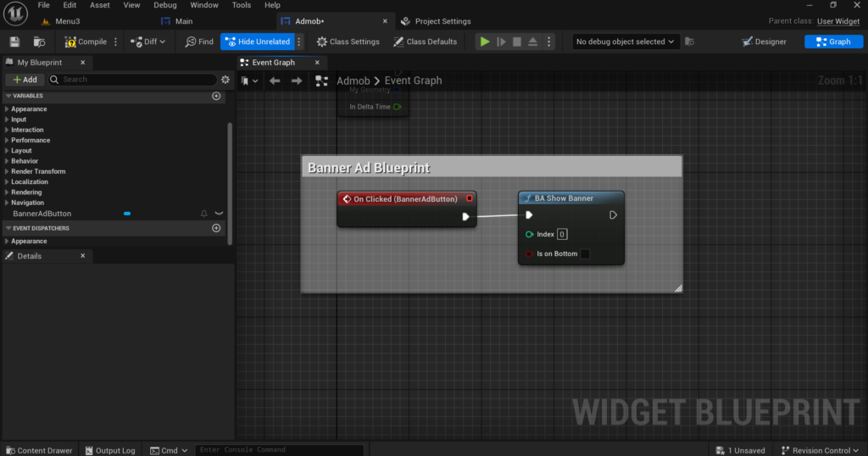868x456 pixels.
Task: Click BannerAdButton variable type color pill
Action: tap(127, 214)
